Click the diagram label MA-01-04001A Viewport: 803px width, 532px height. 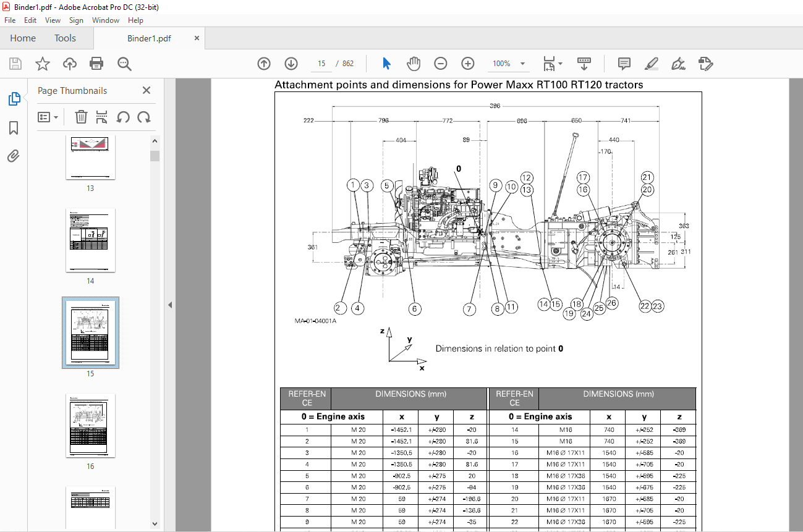click(x=316, y=321)
